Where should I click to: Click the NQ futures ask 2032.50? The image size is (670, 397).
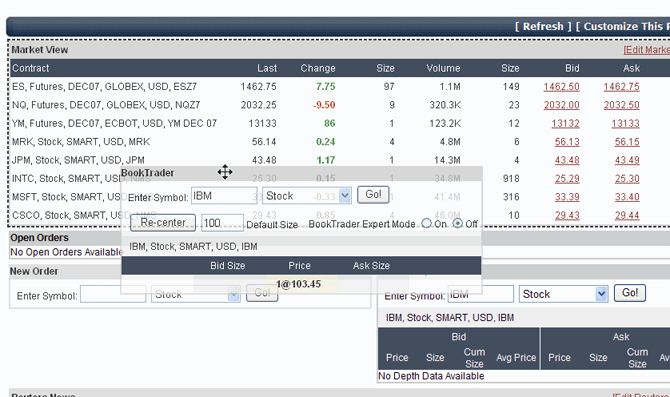(x=621, y=105)
